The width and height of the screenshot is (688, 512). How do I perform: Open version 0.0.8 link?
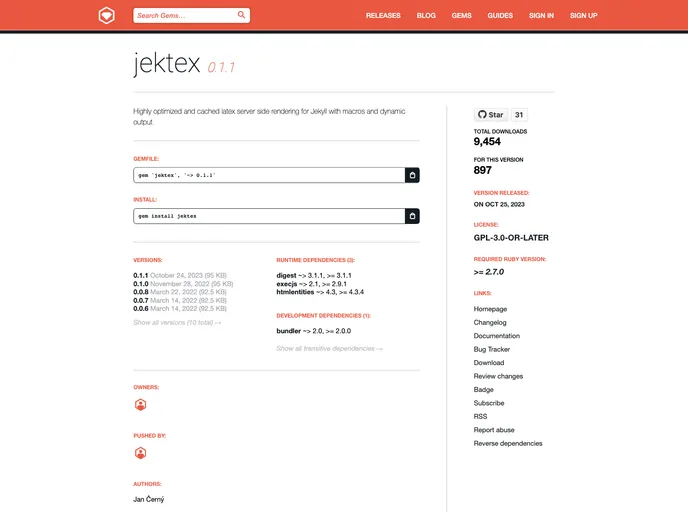140,292
